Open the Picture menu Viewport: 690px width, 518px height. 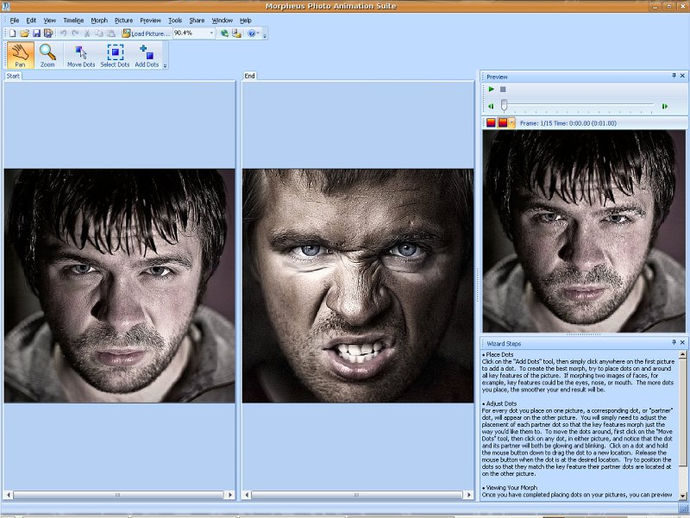[124, 20]
